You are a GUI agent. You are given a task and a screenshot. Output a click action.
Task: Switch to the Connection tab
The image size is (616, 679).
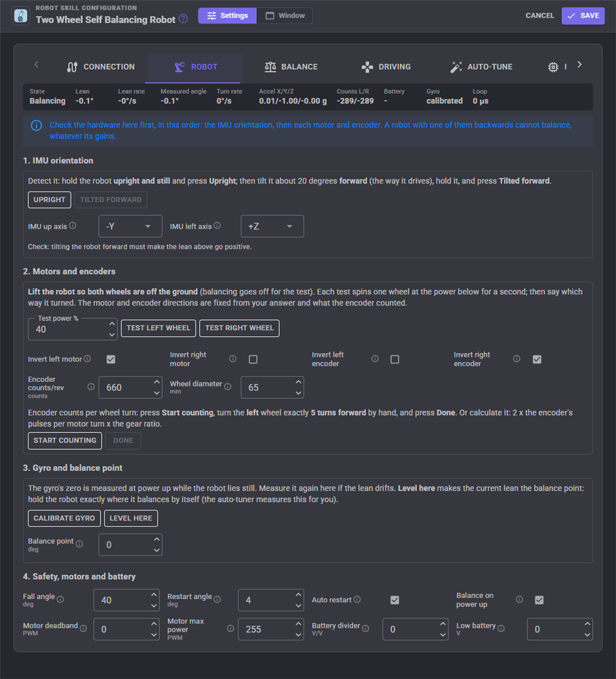(101, 67)
